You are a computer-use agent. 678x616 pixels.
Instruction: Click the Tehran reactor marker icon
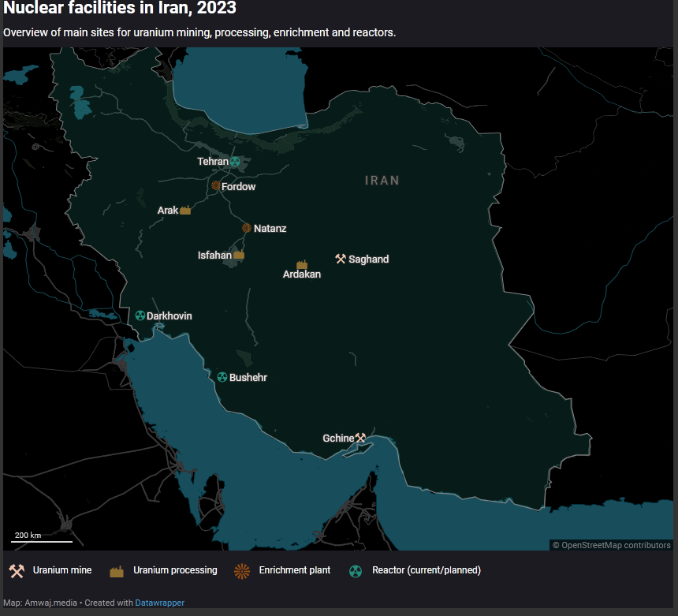click(235, 162)
